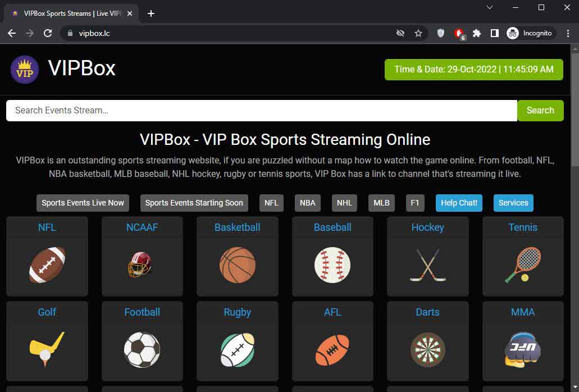The width and height of the screenshot is (579, 392).
Task: Open the Darts title link
Action: 428,312
